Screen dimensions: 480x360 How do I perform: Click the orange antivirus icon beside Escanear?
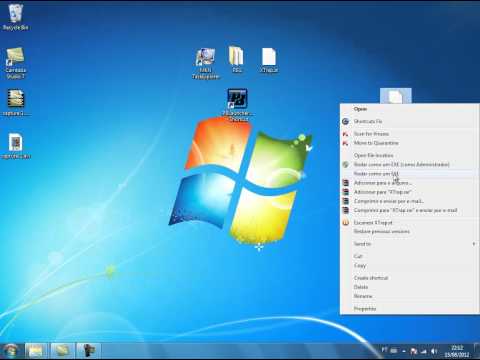346,222
